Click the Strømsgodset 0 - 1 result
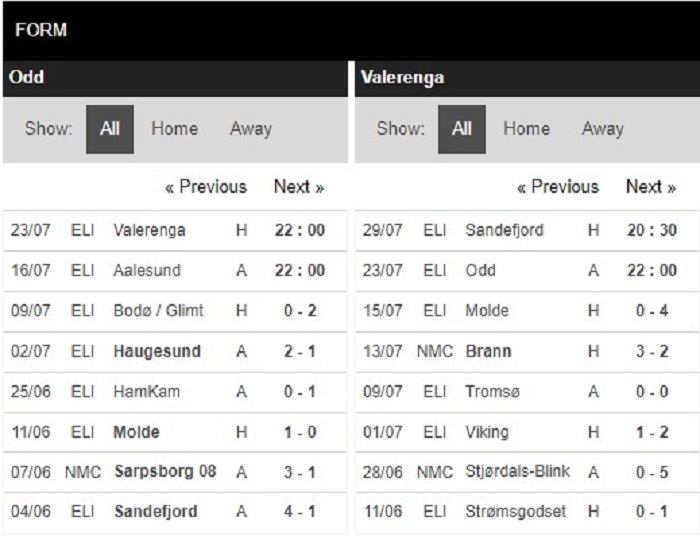The width and height of the screenshot is (700, 536). (x=652, y=511)
